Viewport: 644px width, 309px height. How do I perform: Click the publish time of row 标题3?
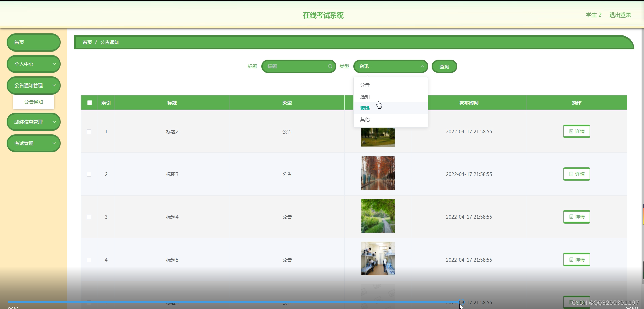469,174
